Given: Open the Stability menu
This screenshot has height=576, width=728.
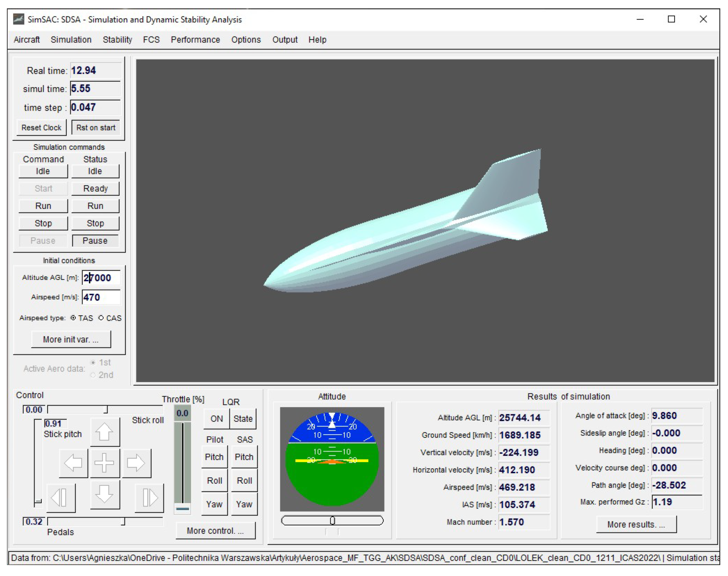Looking at the screenshot, I should coord(117,39).
